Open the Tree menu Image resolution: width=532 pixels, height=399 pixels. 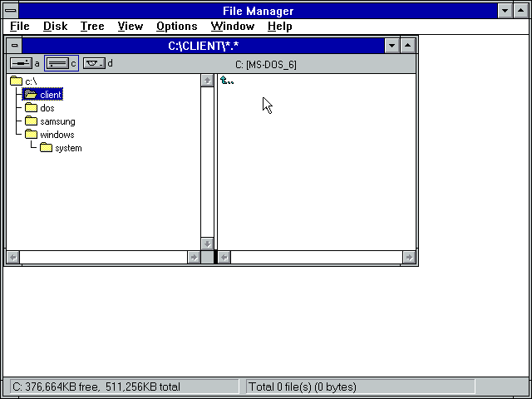(92, 26)
